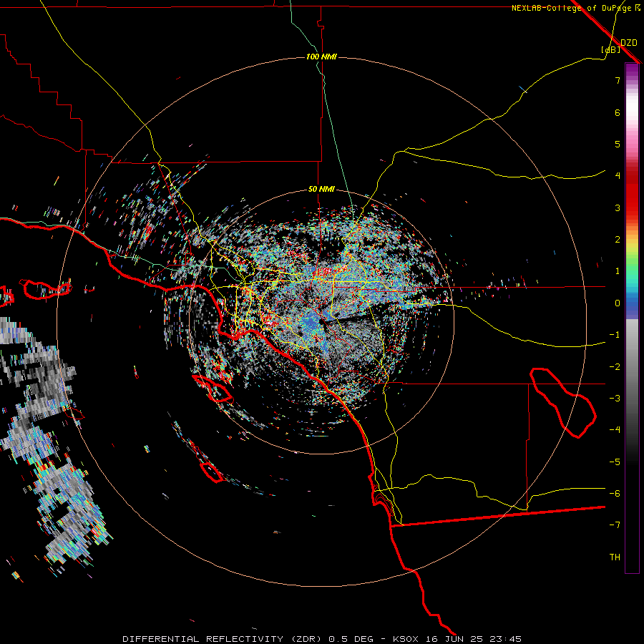Click the -3 value on the color scale
The width and height of the screenshot is (644, 644).
(x=615, y=399)
